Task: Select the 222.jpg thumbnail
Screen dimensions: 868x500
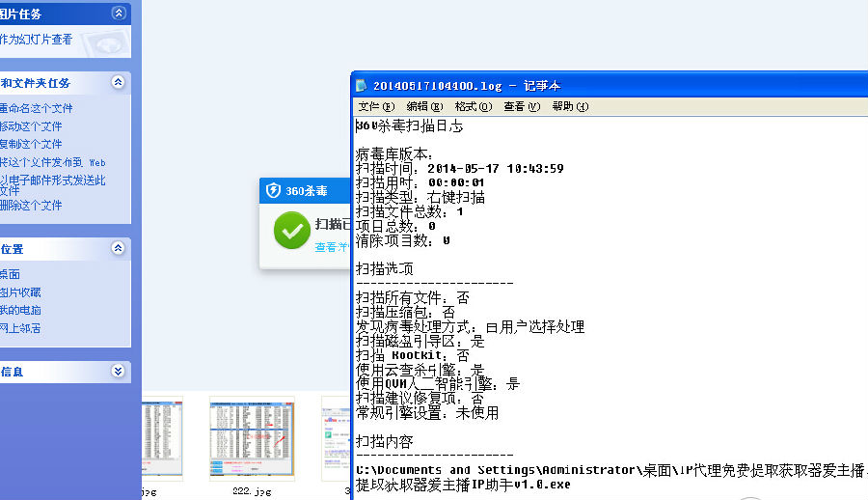Action: tap(251, 437)
